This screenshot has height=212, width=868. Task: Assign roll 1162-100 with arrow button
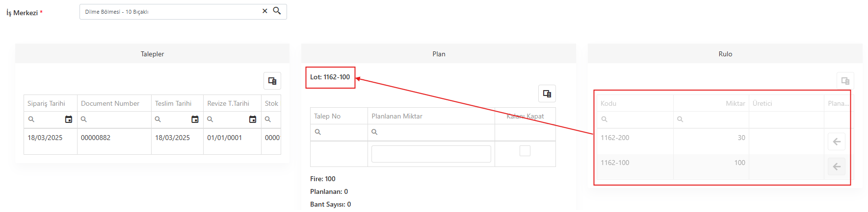837,166
